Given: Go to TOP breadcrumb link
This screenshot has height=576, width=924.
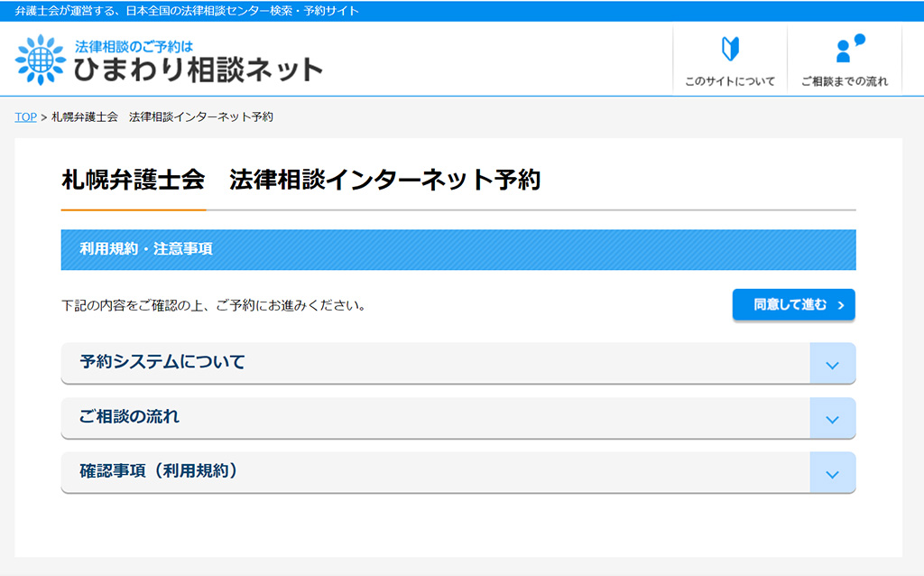Looking at the screenshot, I should [26, 116].
